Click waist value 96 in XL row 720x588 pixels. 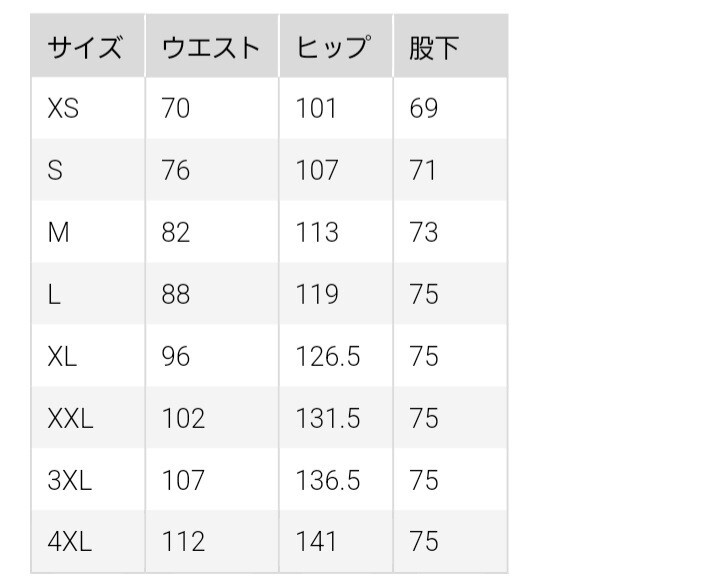point(175,356)
